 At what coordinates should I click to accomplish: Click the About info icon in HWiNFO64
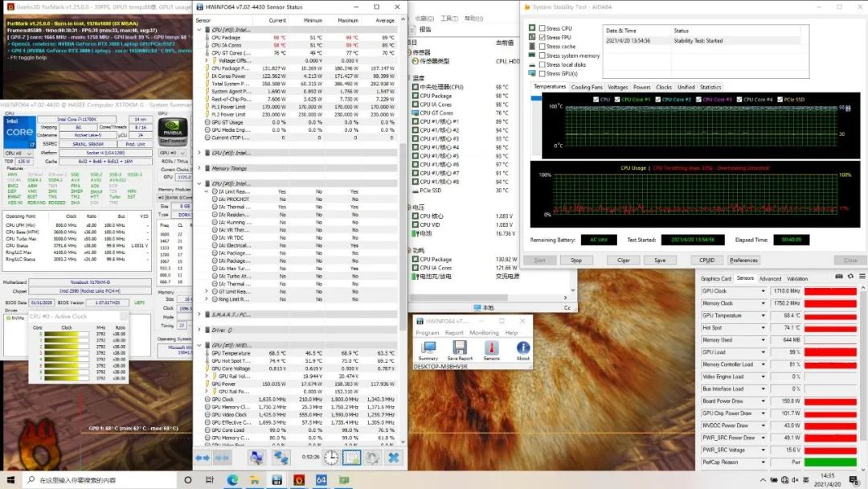(x=522, y=347)
